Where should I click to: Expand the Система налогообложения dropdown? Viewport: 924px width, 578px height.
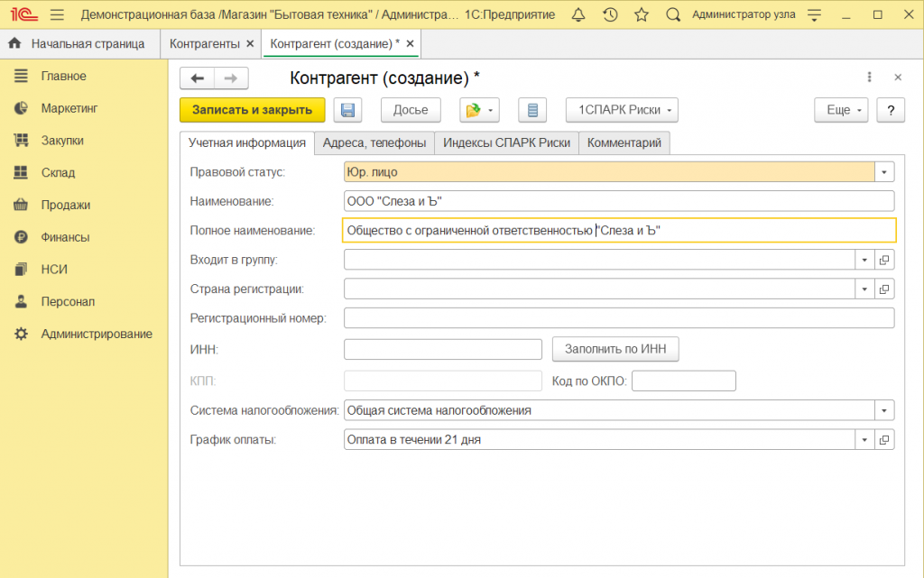[x=884, y=410]
